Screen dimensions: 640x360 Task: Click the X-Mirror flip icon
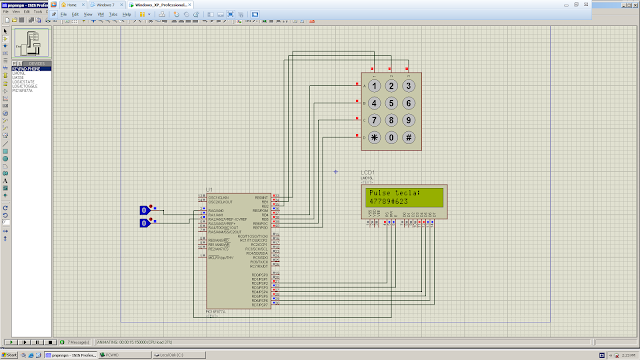pyautogui.click(x=5, y=231)
